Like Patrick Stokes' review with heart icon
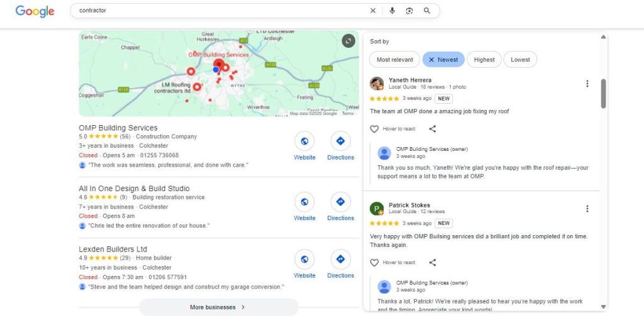The image size is (644, 320). click(x=374, y=263)
